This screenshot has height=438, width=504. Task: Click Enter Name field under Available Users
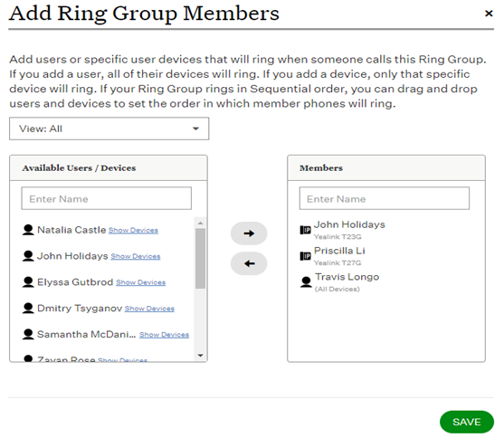[x=107, y=198]
